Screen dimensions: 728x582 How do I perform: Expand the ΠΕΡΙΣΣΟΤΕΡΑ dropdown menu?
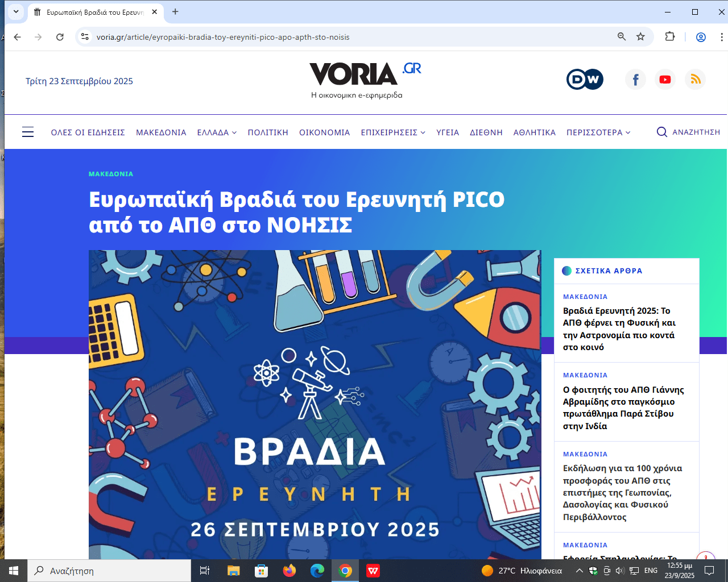[x=598, y=132]
